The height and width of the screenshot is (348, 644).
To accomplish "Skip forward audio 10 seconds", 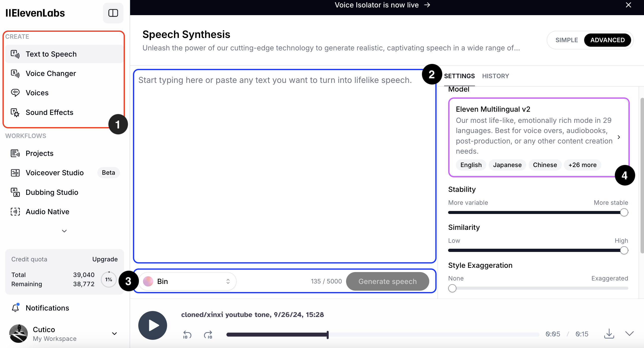I will (208, 334).
